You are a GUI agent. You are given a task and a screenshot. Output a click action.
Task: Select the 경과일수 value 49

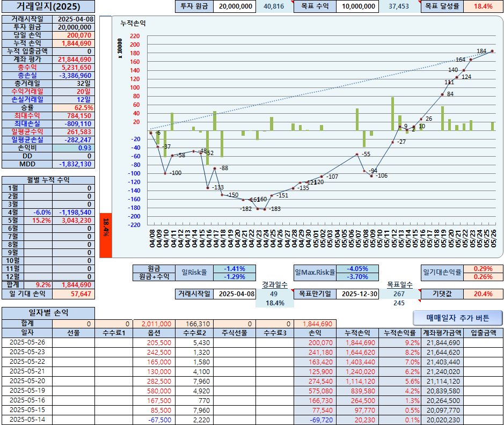click(x=274, y=294)
